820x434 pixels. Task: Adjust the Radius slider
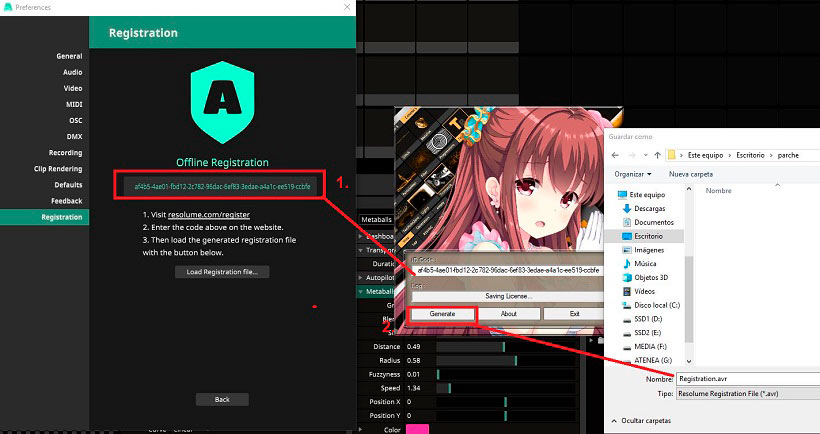click(506, 360)
